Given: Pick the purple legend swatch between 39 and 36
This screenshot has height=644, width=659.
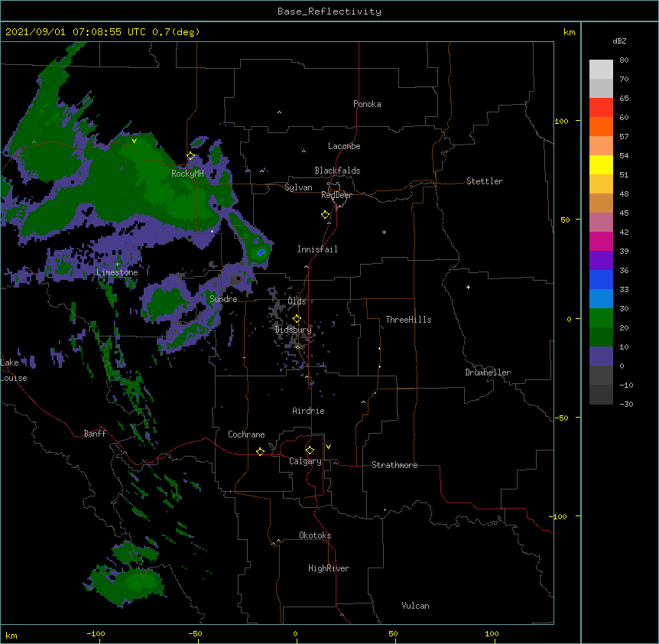Looking at the screenshot, I should (x=601, y=261).
